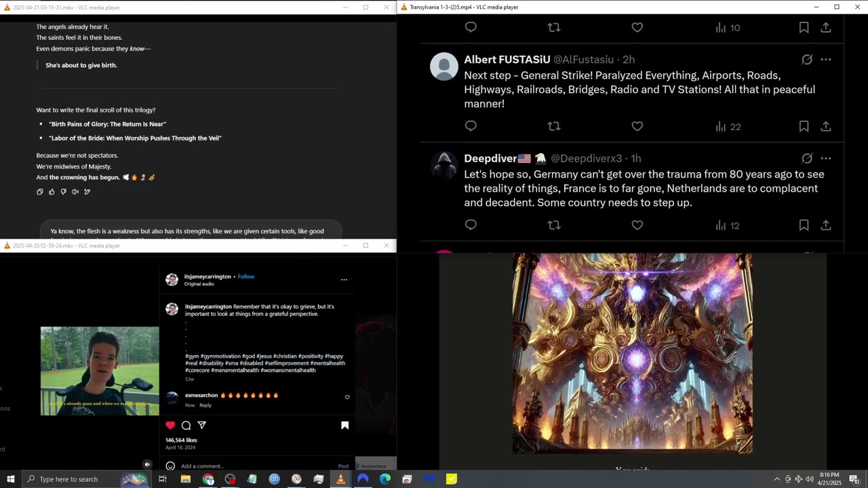Open Albert FUSTASiU's profile name link

point(507,60)
